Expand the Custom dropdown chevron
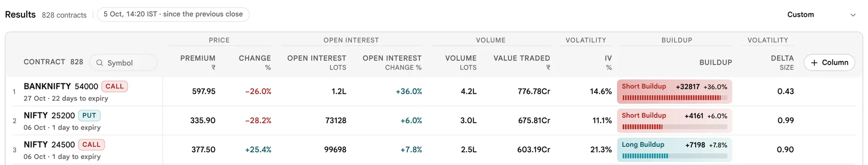Image resolution: width=868 pixels, height=165 pixels. pos(853,15)
